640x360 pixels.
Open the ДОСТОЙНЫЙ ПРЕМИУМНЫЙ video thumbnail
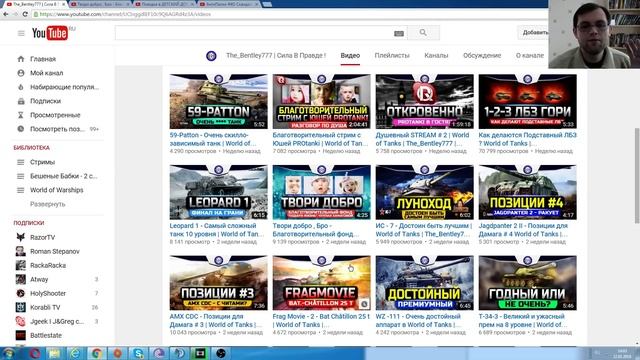pyautogui.click(x=424, y=283)
